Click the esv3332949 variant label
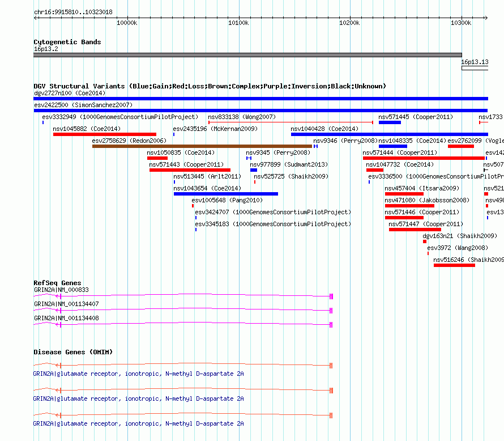This screenshot has width=504, height=441. point(120,117)
